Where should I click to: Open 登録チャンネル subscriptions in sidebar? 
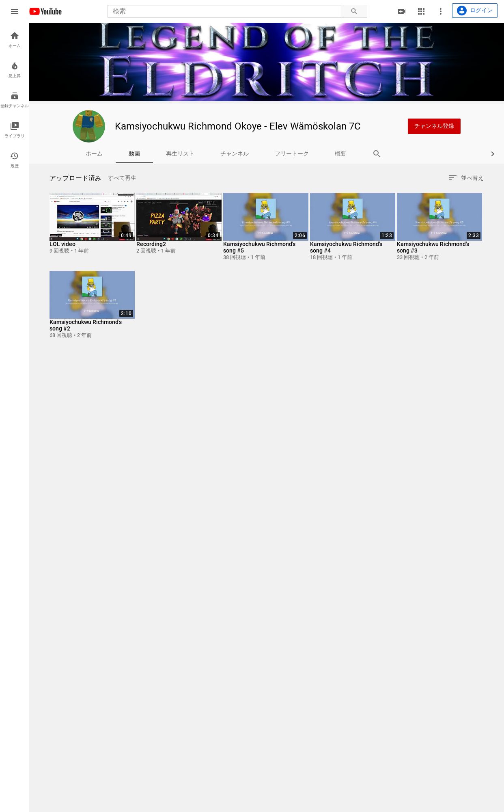(x=15, y=100)
